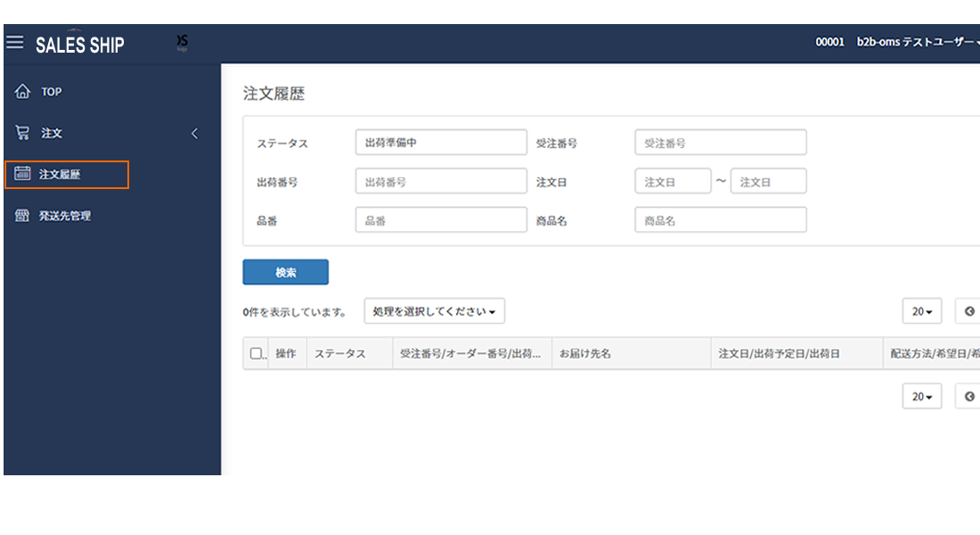Expand the 注文 submenu using its chevron
This screenshot has width=980, height=535.
pyautogui.click(x=194, y=132)
